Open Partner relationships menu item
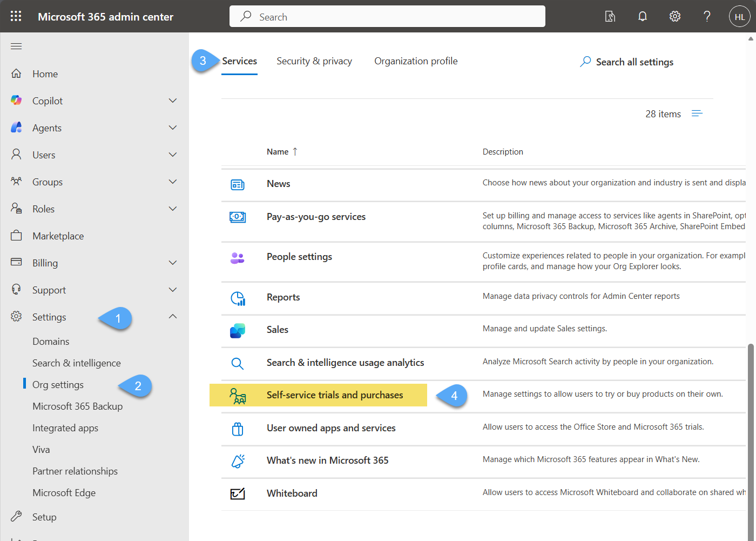 pyautogui.click(x=75, y=471)
